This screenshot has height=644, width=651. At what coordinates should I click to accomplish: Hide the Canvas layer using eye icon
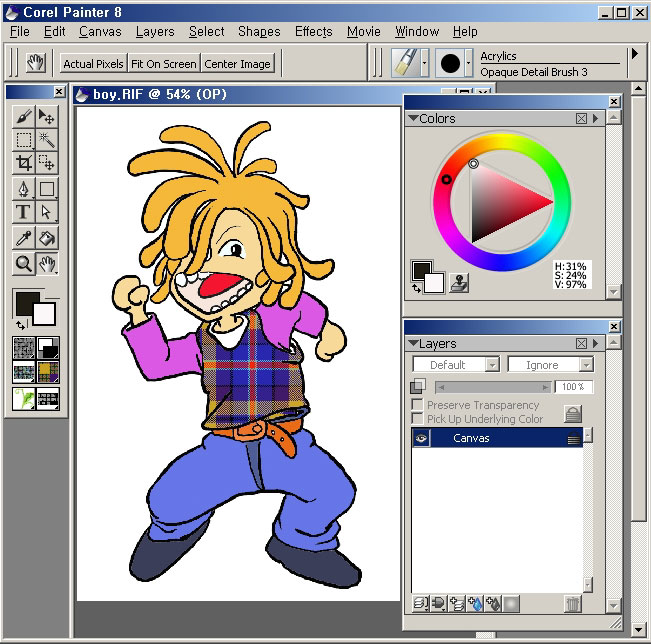(422, 439)
